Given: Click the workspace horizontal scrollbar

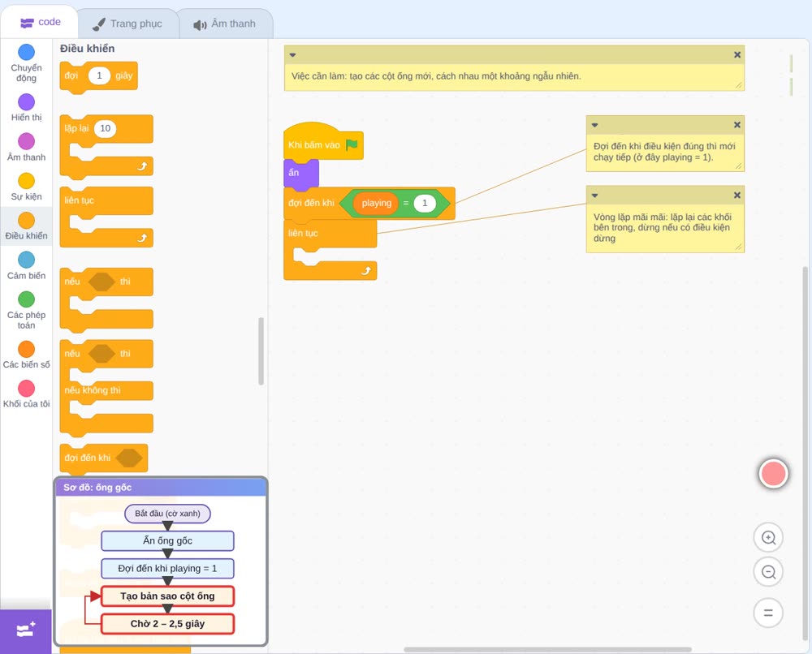Looking at the screenshot, I should point(547,649).
